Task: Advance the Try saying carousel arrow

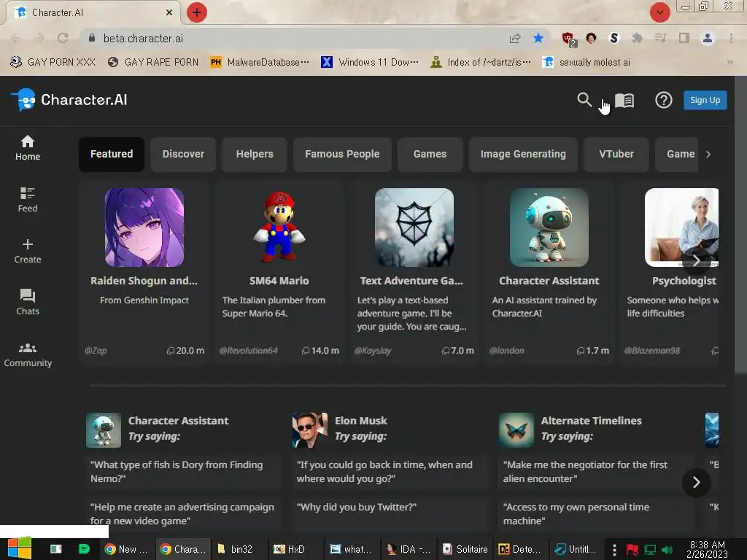Action: [696, 483]
